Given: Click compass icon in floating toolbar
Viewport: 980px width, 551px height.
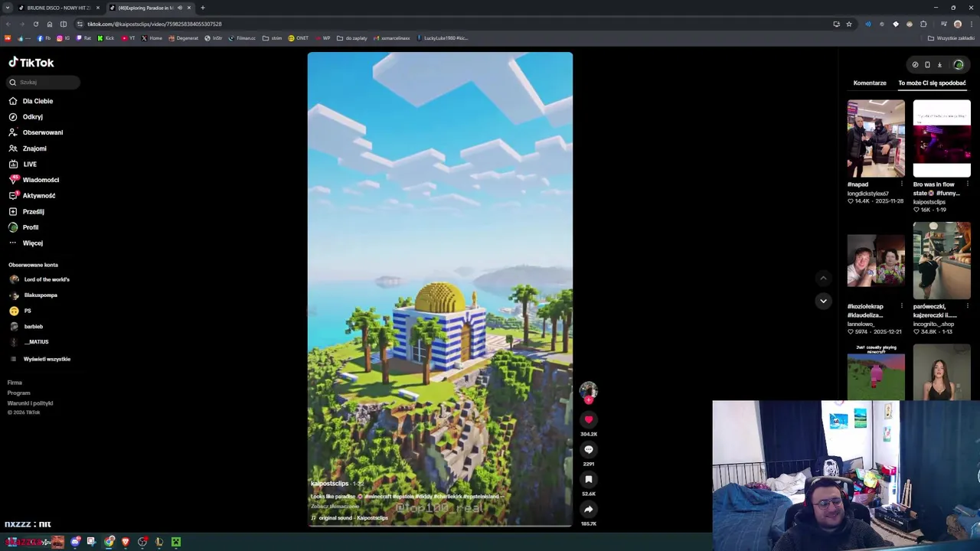Looking at the screenshot, I should pyautogui.click(x=915, y=65).
